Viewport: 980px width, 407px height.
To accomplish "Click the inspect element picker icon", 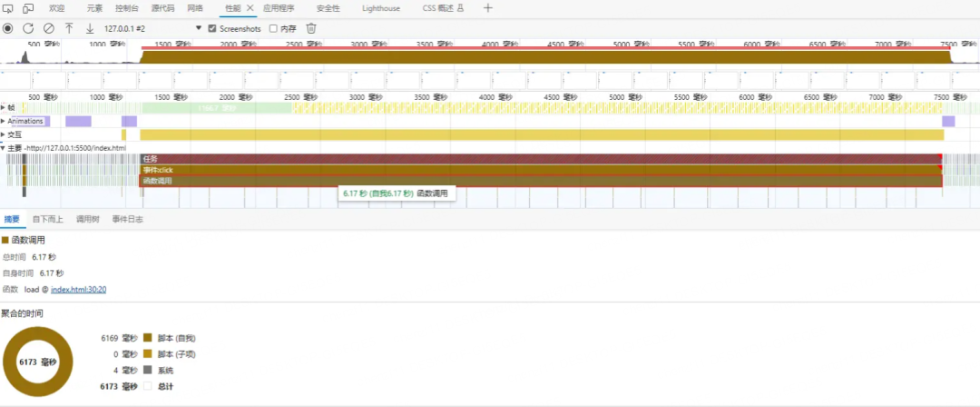I will coord(8,8).
